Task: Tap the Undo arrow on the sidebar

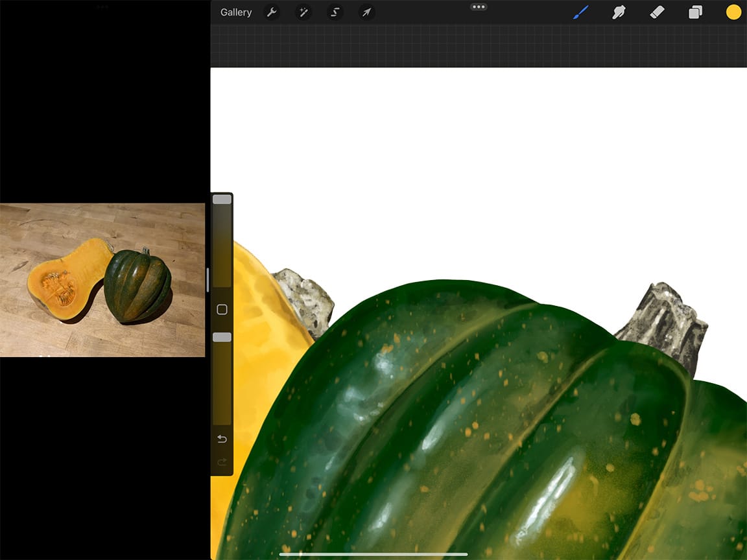Action: 221,439
